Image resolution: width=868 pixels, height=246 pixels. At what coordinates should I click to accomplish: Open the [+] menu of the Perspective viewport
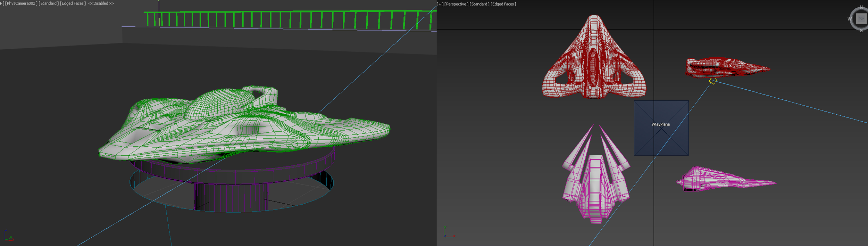point(440,4)
